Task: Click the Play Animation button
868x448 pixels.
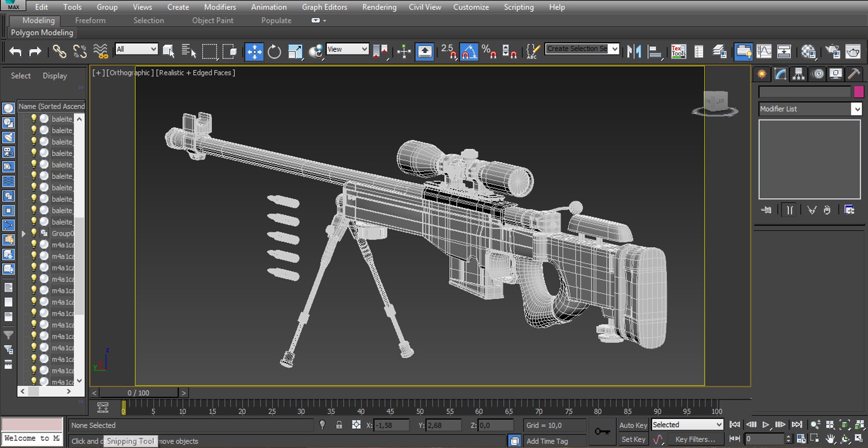Action: (765, 424)
